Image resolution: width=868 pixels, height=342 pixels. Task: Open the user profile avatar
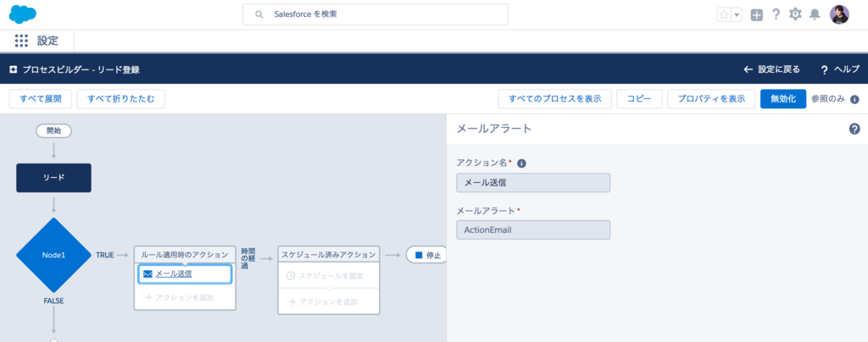(839, 14)
